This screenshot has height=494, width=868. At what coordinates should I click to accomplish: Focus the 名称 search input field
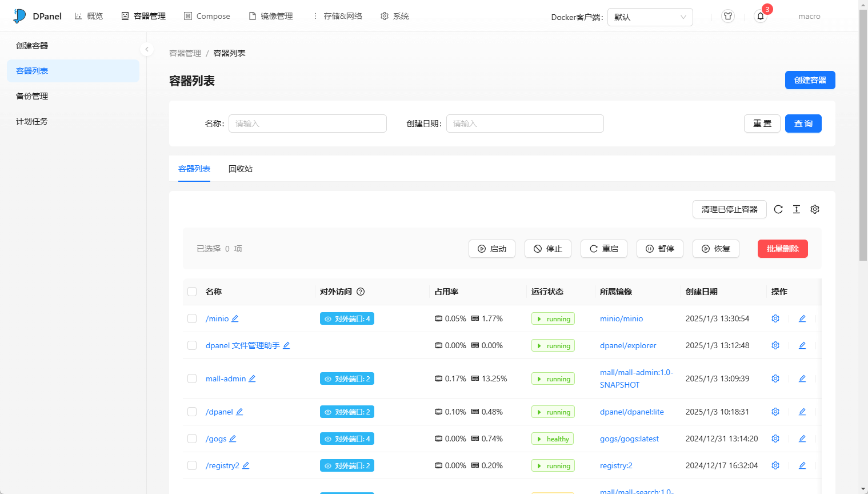tap(307, 124)
